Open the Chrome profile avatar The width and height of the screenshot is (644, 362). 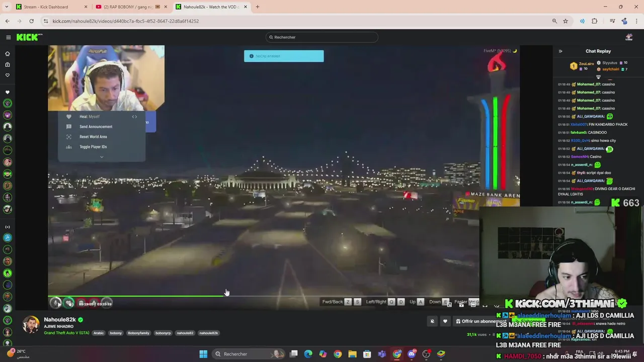pyautogui.click(x=624, y=21)
